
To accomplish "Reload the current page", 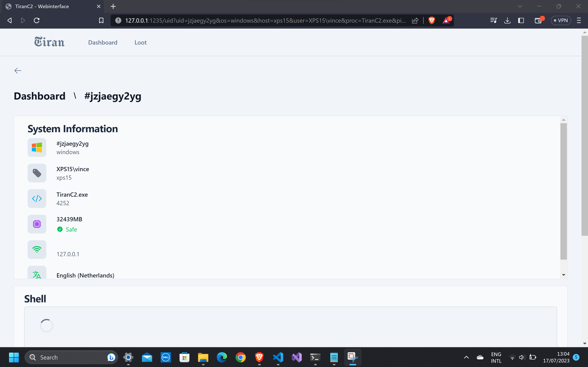I will click(x=37, y=20).
